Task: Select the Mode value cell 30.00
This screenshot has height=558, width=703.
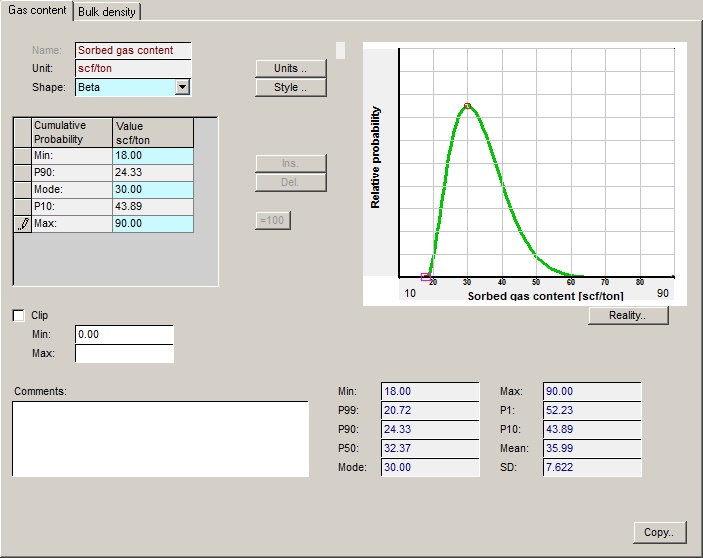Action: pos(152,190)
